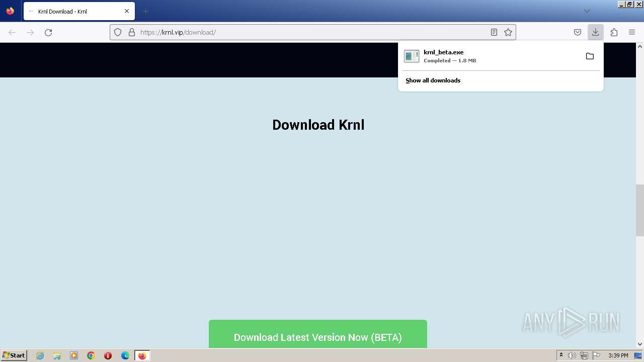Click the Firefox logo icon
The width and height of the screenshot is (644, 362).
tap(10, 11)
